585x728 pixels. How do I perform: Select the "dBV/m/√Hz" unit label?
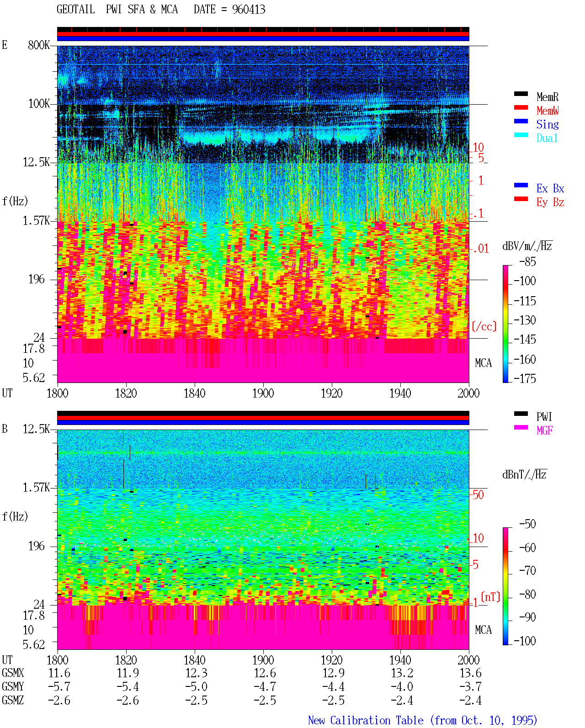click(527, 246)
